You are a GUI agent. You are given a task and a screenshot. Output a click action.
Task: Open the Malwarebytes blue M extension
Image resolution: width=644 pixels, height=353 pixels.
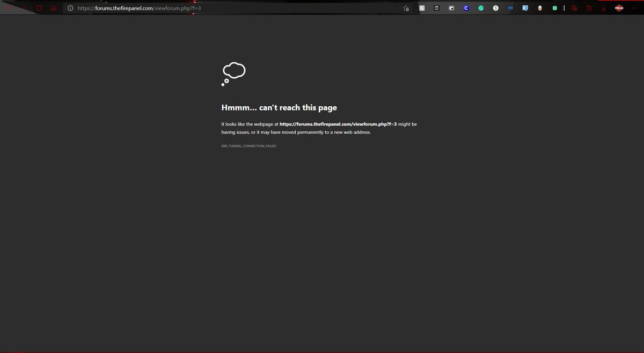(510, 8)
